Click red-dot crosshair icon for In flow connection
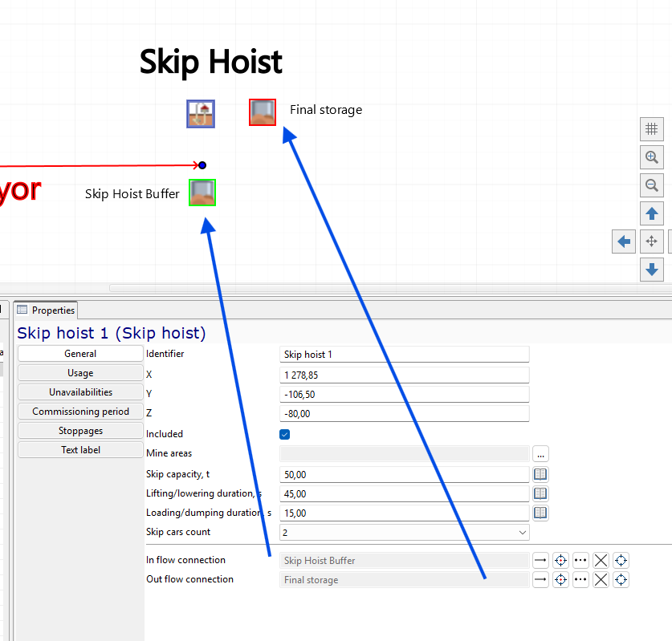The height and width of the screenshot is (641, 672). coord(560,560)
